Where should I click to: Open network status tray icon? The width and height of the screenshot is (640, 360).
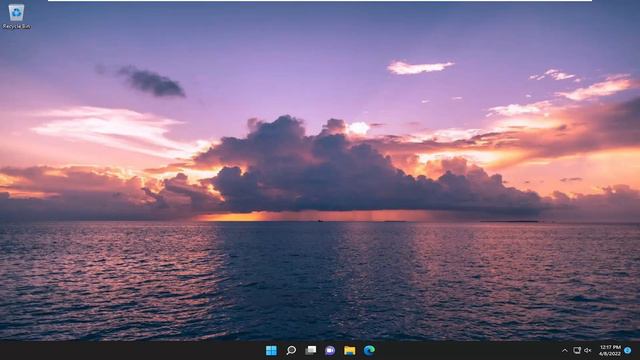(x=577, y=350)
